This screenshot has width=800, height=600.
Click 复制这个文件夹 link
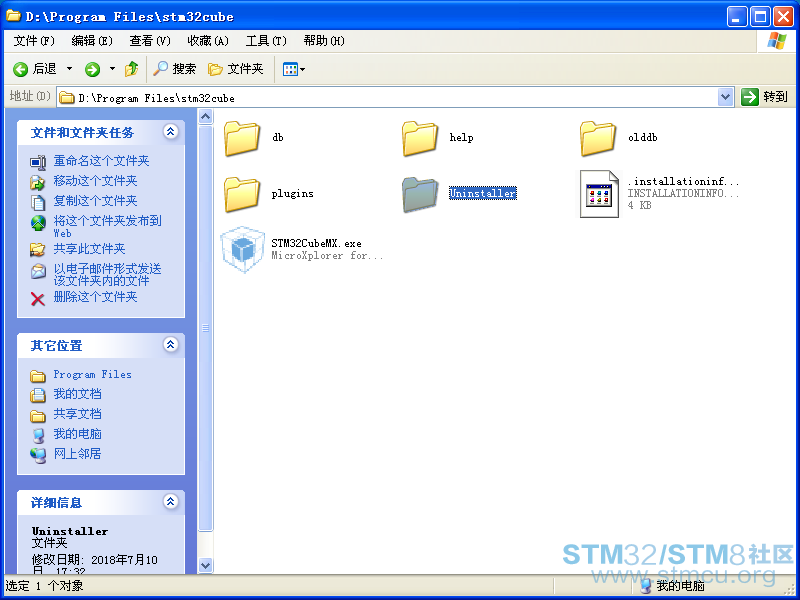click(95, 201)
